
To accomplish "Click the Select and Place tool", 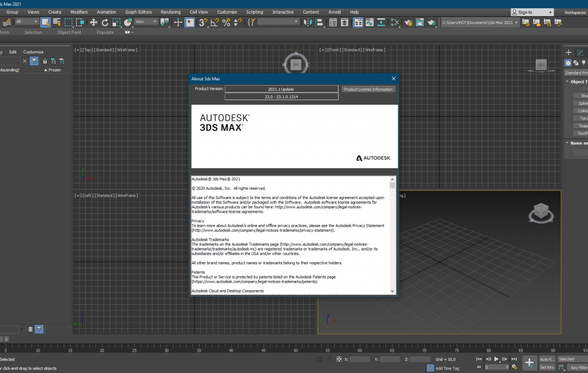I will 128,22.
